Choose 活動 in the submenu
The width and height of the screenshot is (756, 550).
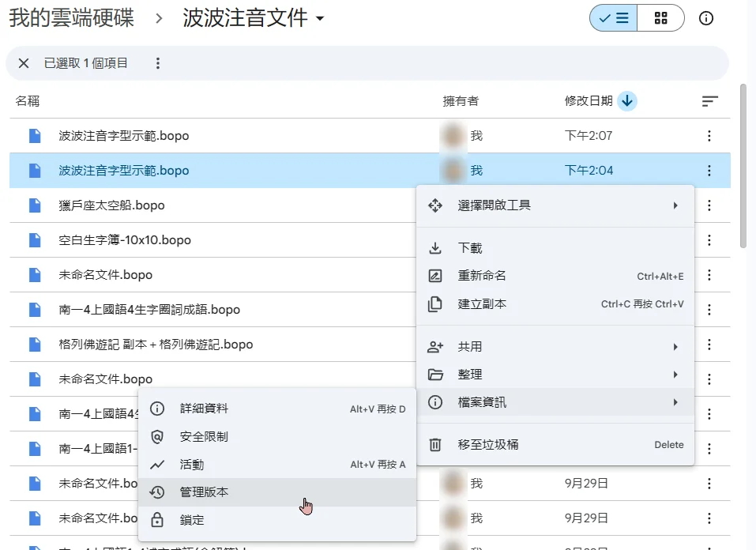point(277,465)
